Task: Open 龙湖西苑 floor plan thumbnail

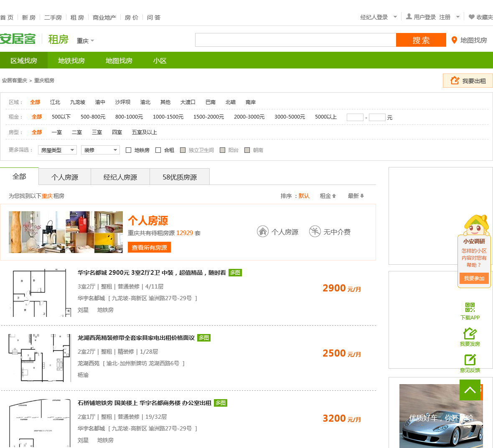Action: (x=40, y=358)
